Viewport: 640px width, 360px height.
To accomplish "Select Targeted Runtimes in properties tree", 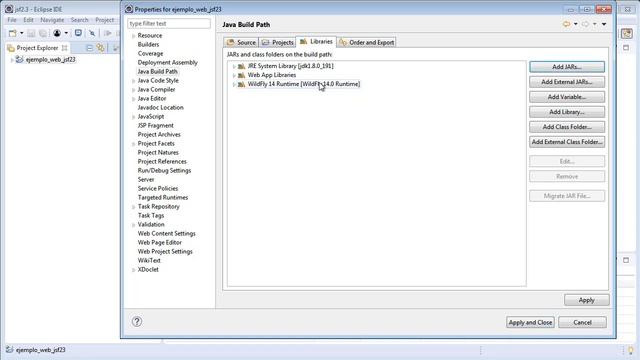I will 163,198.
